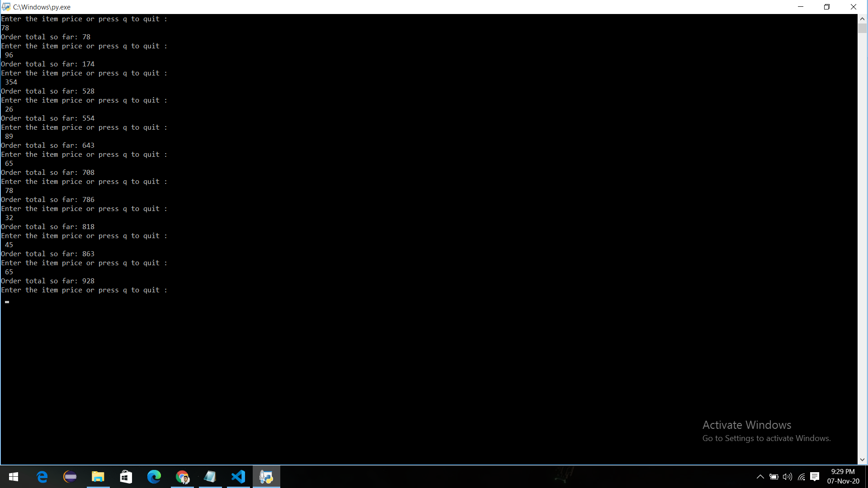Restore down the py.exe window
The width and height of the screenshot is (868, 488).
coord(827,7)
